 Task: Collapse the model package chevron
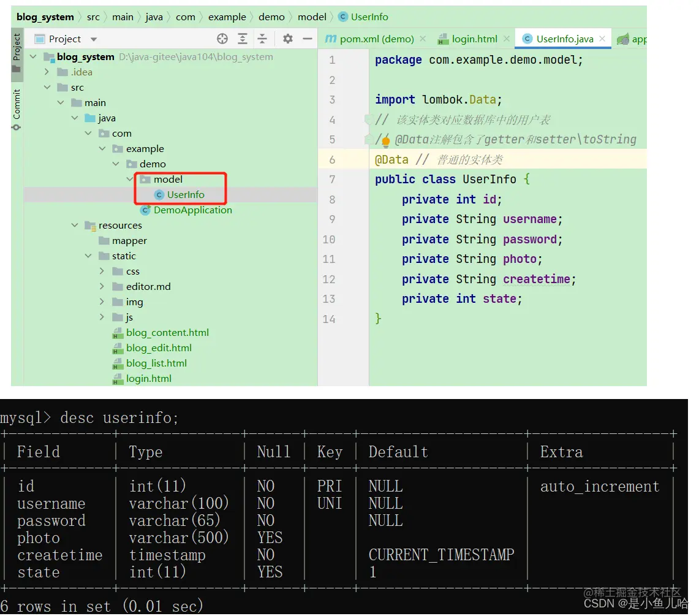click(130, 180)
